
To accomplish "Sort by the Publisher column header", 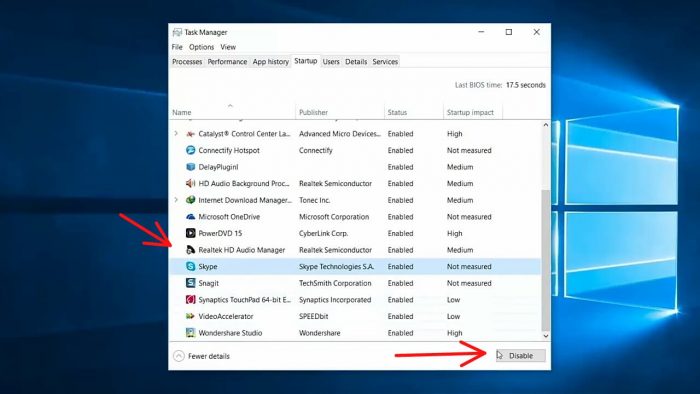I will point(340,112).
